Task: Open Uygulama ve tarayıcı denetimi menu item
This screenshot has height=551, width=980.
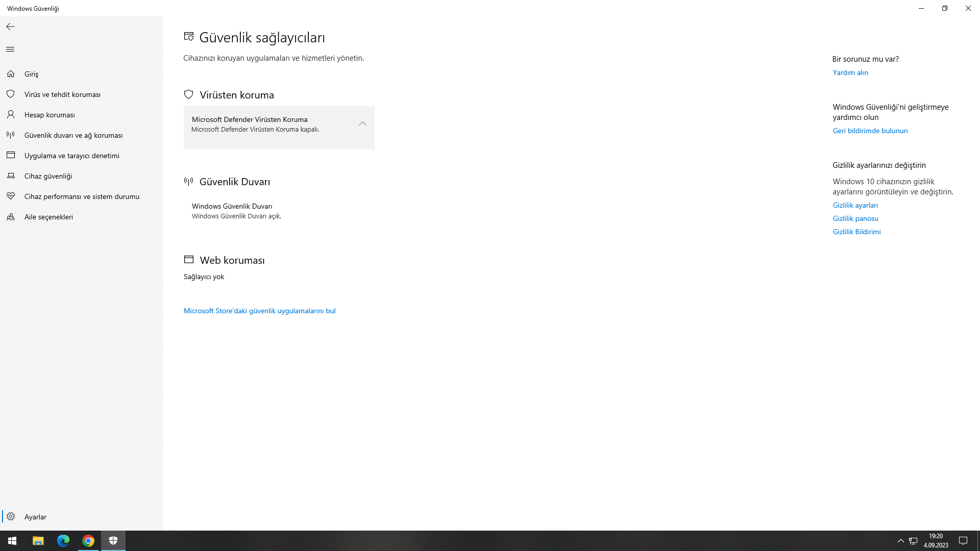Action: click(71, 156)
